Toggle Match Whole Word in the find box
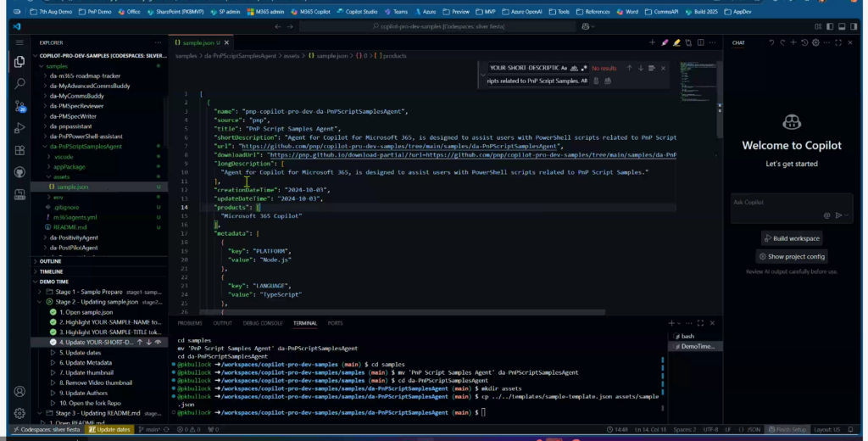The image size is (868, 441). click(x=574, y=68)
